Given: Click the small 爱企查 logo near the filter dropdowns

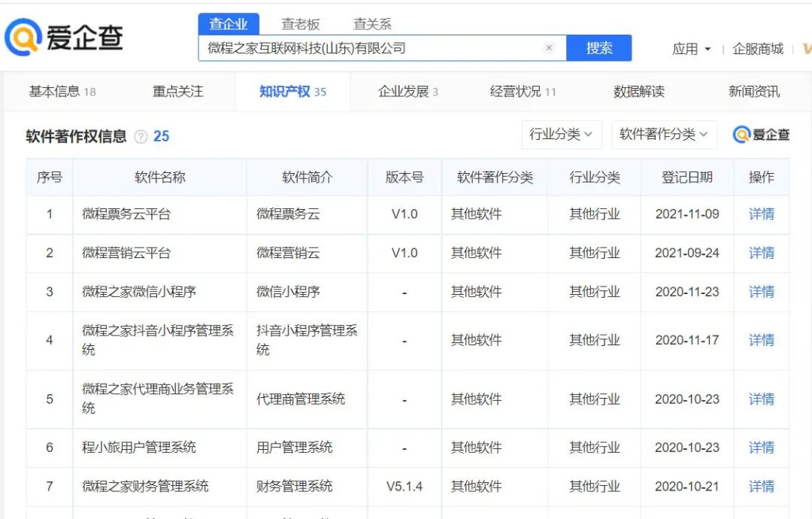Looking at the screenshot, I should [762, 135].
